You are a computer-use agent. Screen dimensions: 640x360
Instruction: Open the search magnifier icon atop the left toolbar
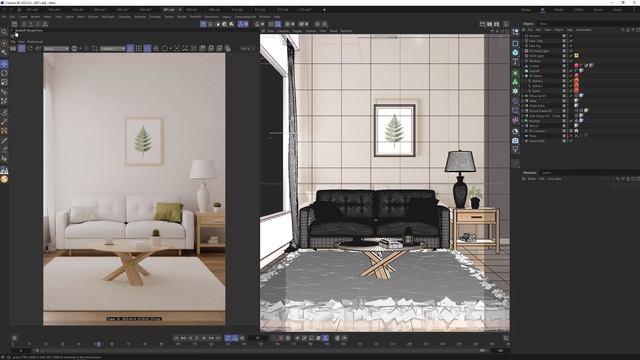[4, 32]
